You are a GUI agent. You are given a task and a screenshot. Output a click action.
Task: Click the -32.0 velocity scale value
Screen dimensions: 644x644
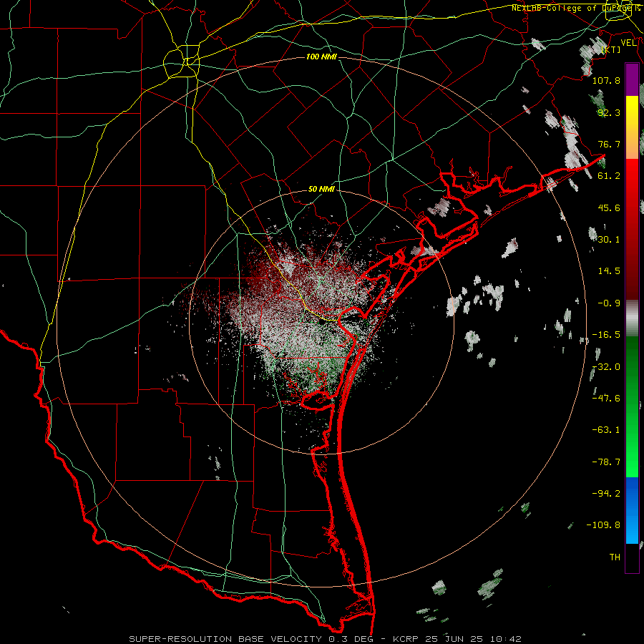tap(606, 367)
